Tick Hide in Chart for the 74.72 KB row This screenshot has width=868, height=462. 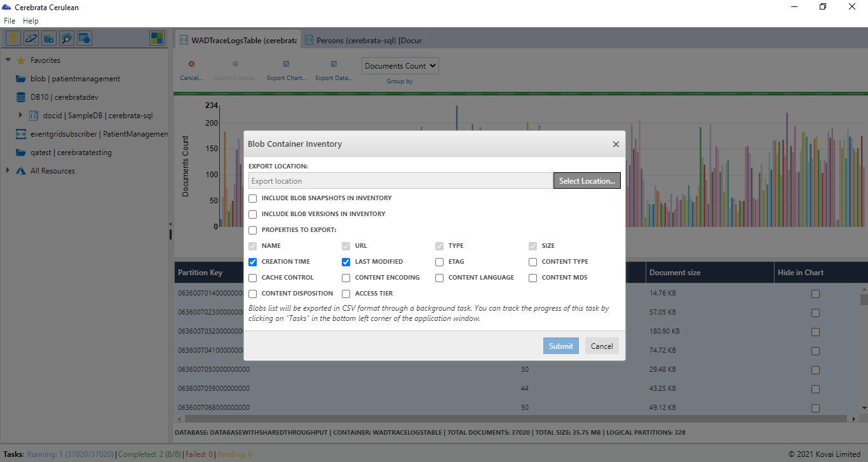pyautogui.click(x=815, y=350)
